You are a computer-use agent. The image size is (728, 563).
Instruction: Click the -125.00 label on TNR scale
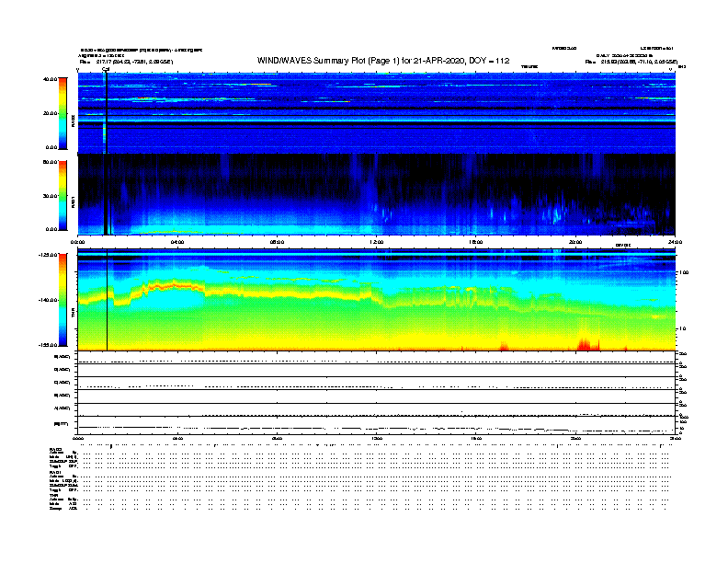(48, 255)
